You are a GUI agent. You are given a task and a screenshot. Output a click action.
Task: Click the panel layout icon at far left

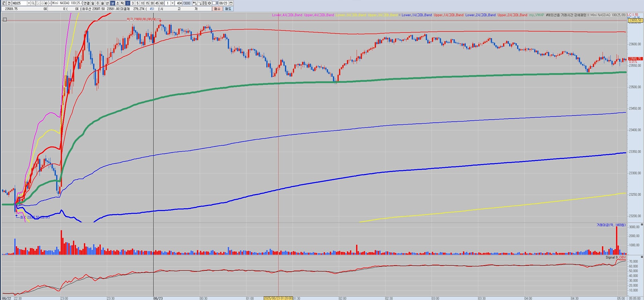(4, 3)
